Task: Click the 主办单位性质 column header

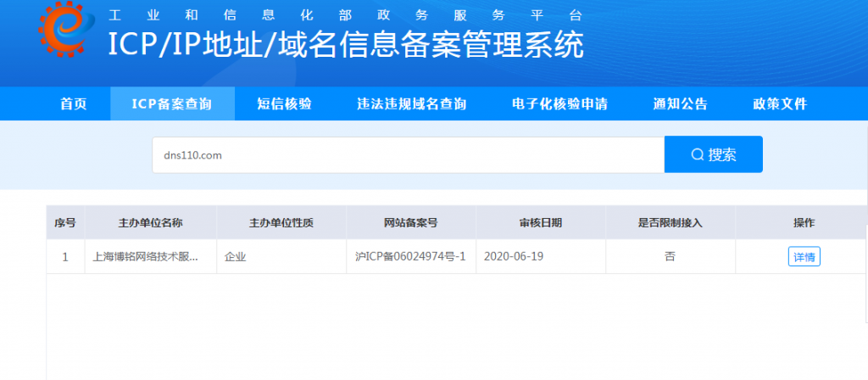Action: pos(281,223)
